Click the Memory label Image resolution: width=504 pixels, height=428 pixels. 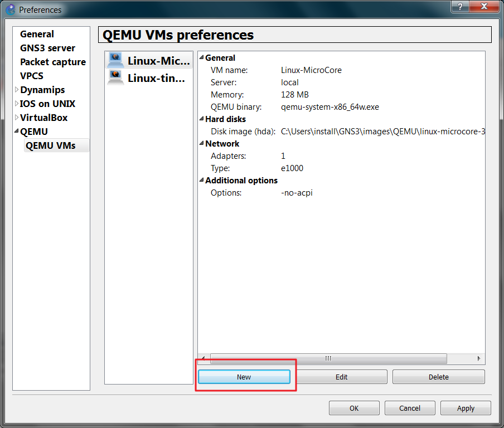227,95
